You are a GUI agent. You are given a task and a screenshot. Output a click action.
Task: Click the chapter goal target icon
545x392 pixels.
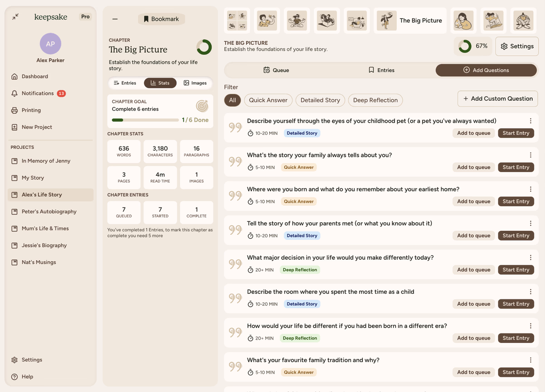202,106
